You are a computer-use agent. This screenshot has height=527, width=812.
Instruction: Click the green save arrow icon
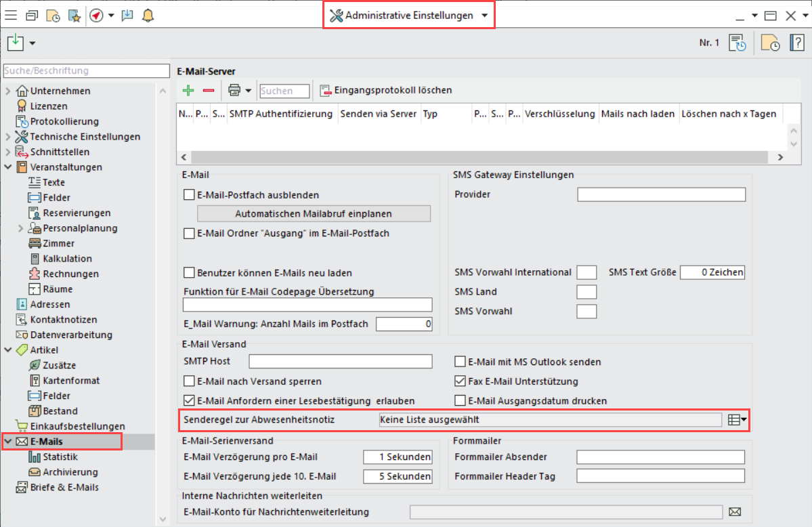(x=16, y=43)
